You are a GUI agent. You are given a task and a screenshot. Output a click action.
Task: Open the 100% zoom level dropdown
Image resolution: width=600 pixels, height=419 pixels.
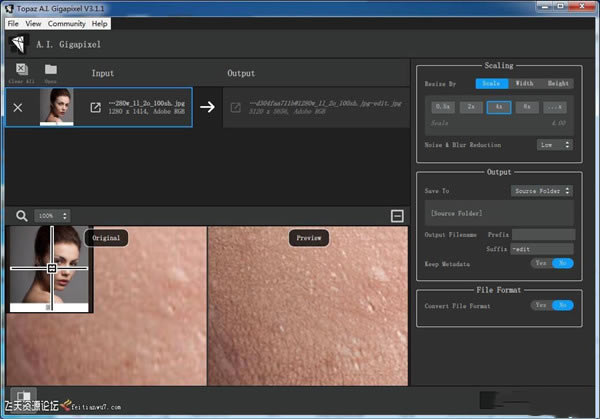click(52, 215)
